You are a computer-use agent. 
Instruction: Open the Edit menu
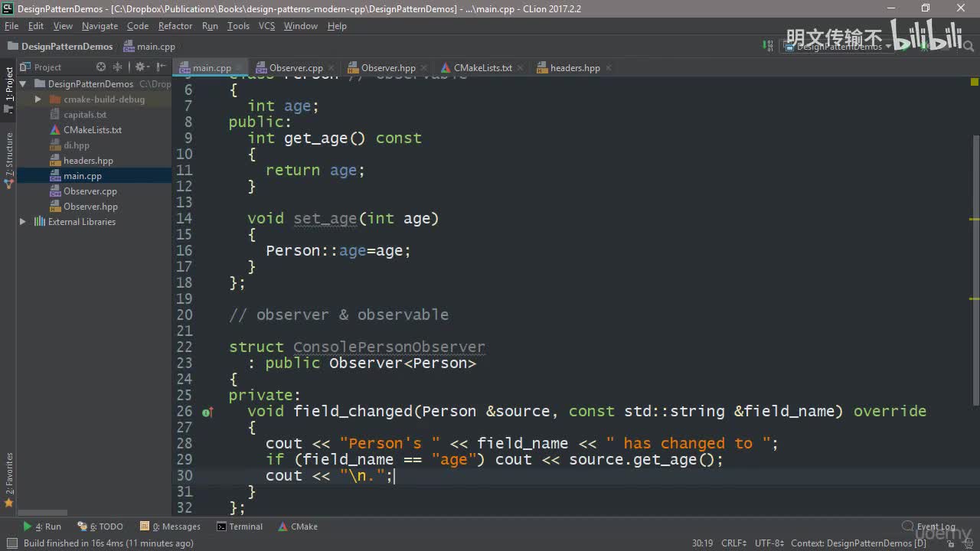pos(36,26)
